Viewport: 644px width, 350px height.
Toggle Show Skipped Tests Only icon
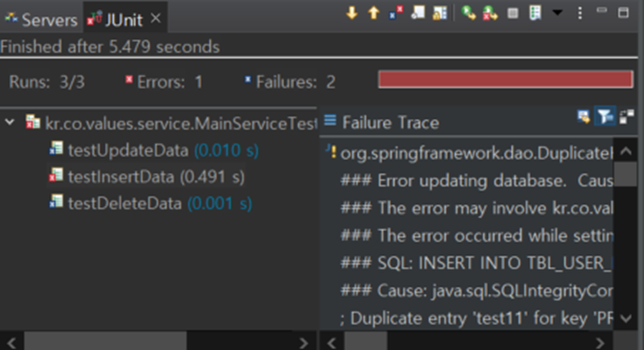418,13
